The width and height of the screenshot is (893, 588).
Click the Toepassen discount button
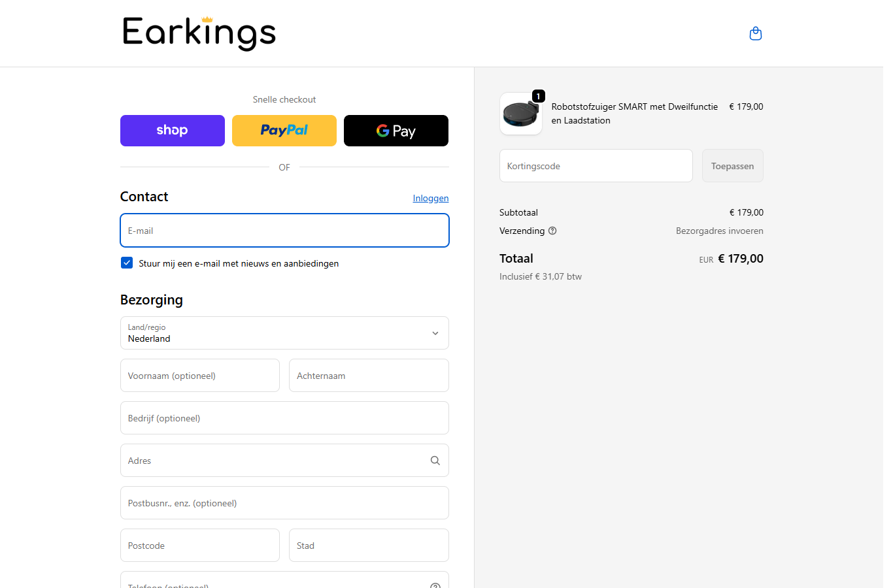[x=732, y=166]
